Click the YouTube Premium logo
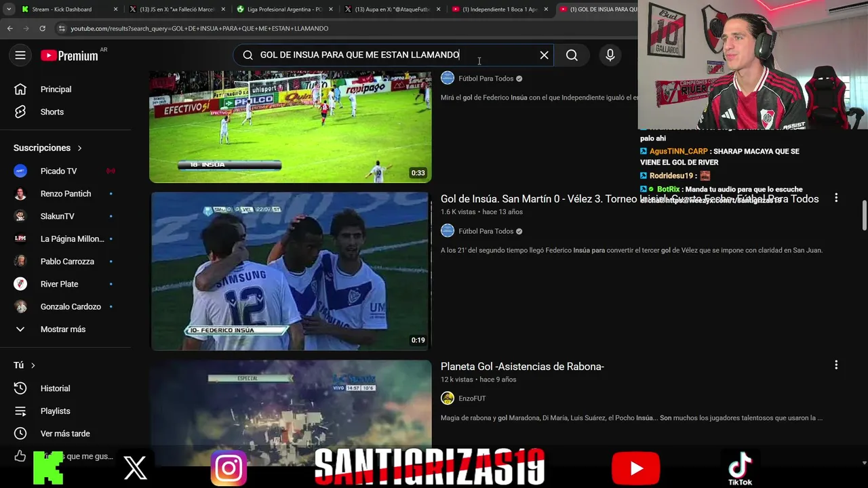This screenshot has width=868, height=488. point(71,56)
